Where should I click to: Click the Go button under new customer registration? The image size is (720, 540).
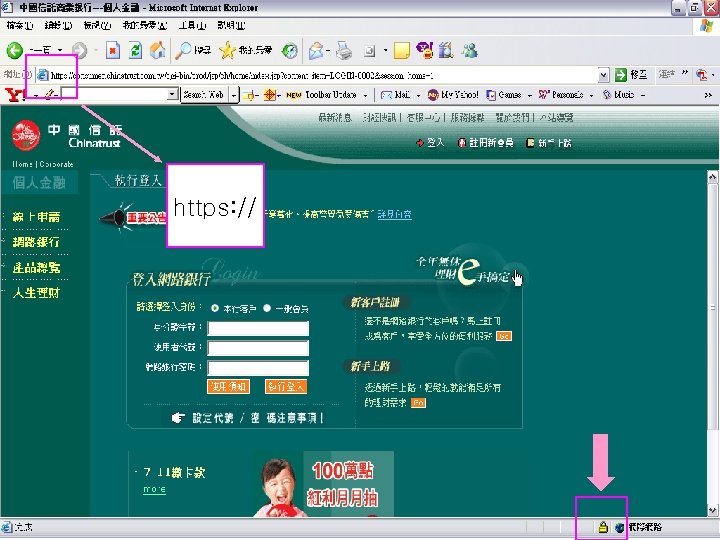[x=504, y=336]
